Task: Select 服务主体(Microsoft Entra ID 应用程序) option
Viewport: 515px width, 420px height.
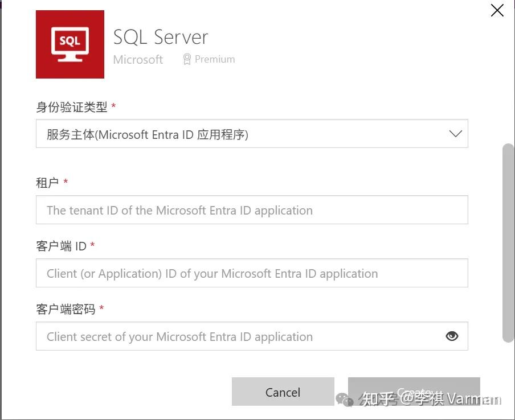Action: 148,134
